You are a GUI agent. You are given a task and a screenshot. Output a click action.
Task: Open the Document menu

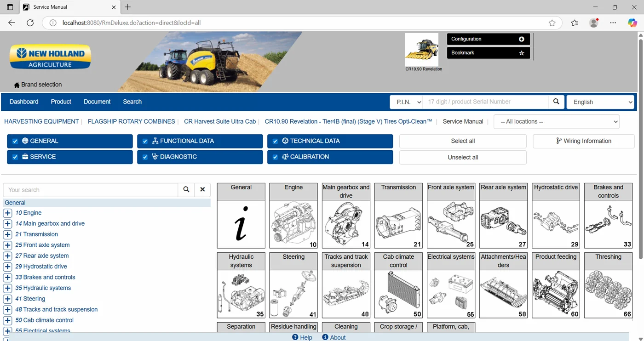pos(97,102)
